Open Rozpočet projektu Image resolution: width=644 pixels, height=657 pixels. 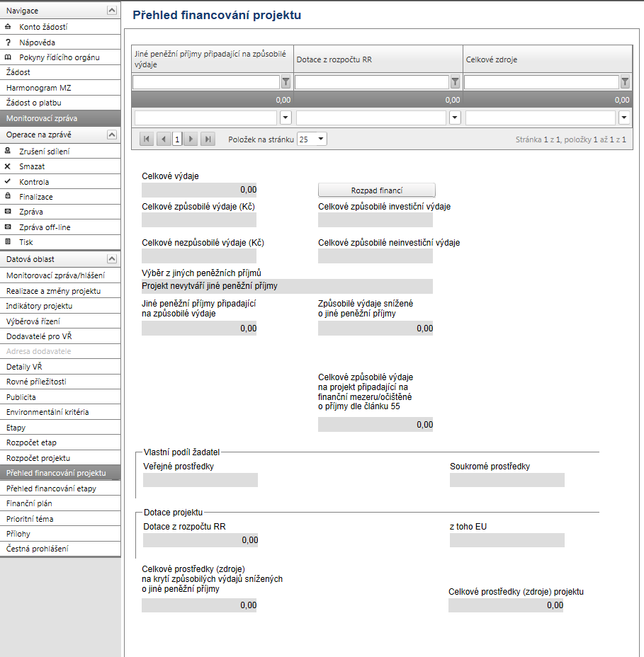pos(60,458)
